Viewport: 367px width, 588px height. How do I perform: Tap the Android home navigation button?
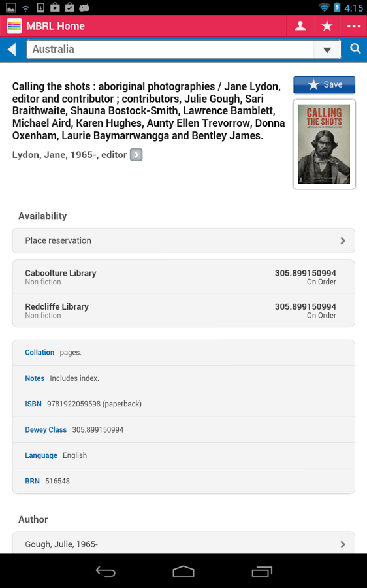pos(183,571)
